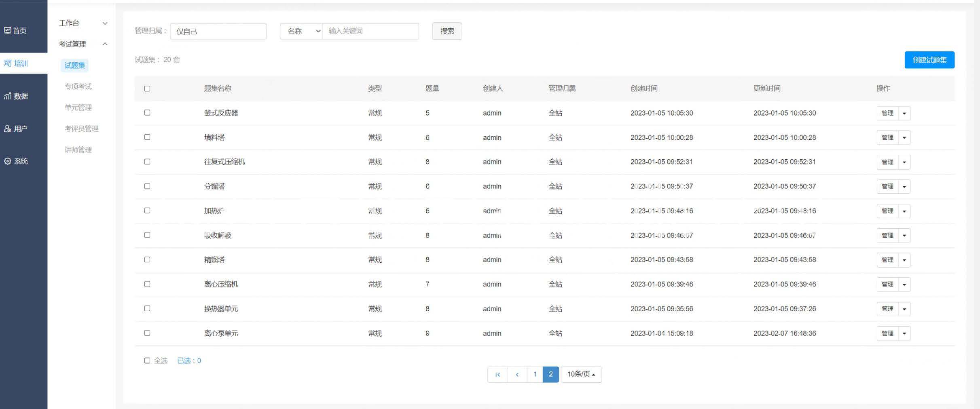The width and height of the screenshot is (980, 409).
Task: Check the select-all checkbox in table header
Action: (147, 89)
